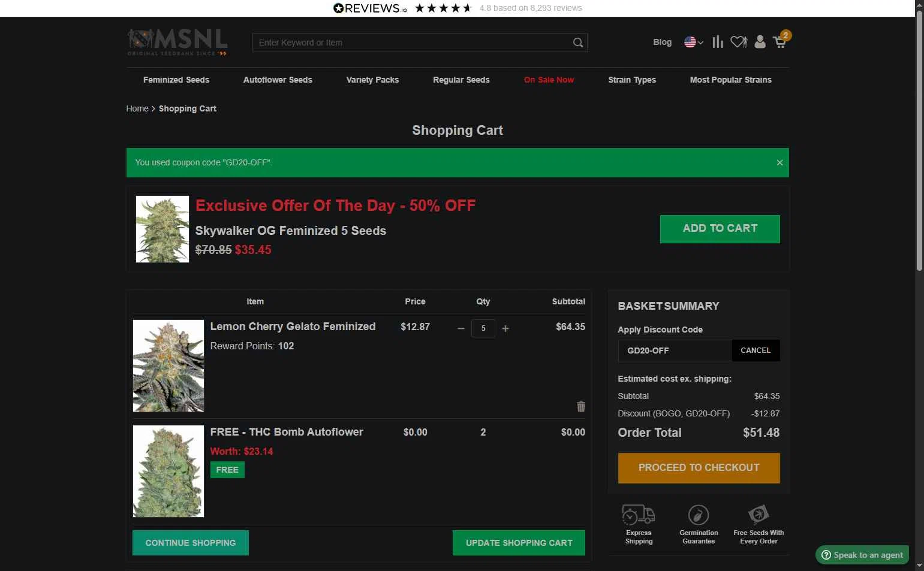924x571 pixels.
Task: Click the Order Total amount $51.48
Action: [x=761, y=433]
